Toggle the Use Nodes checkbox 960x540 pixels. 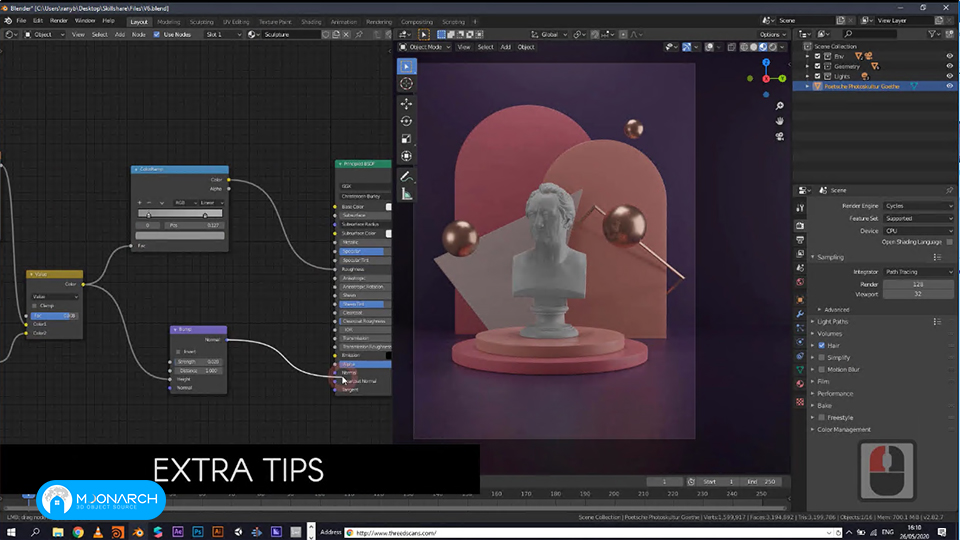pos(157,35)
